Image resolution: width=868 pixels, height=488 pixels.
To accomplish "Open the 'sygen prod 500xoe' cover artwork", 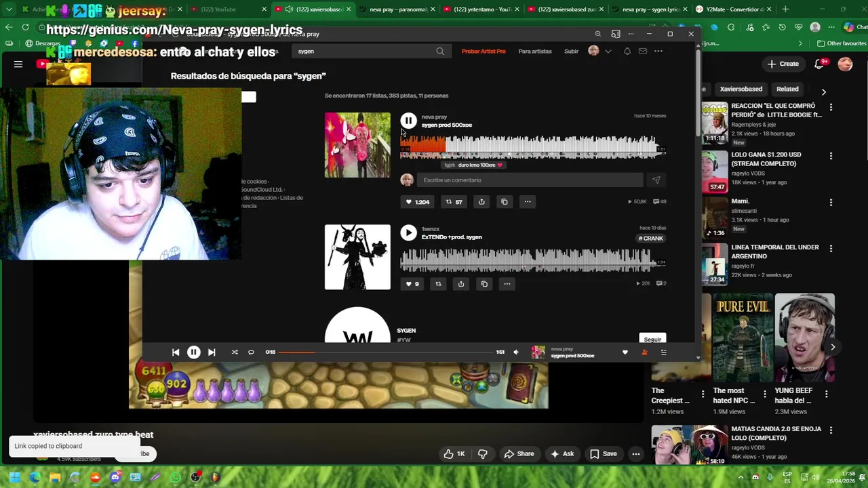I will coord(357,145).
